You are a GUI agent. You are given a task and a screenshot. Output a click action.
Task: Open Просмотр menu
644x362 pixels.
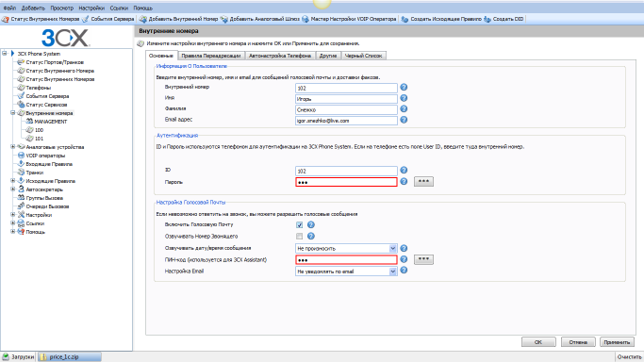coord(61,8)
